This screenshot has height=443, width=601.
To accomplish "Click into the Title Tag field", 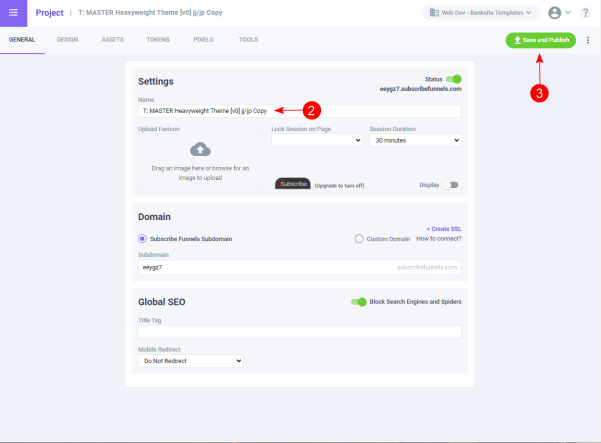I will (x=300, y=331).
